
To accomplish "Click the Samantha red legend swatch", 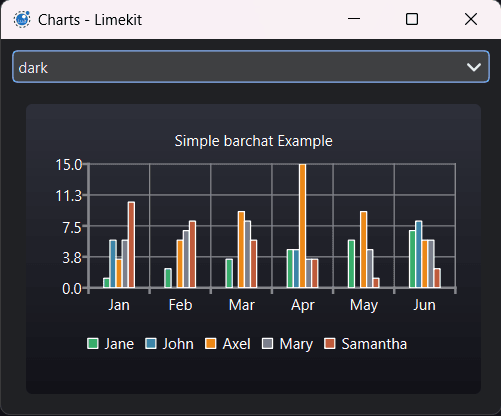I will tap(330, 344).
